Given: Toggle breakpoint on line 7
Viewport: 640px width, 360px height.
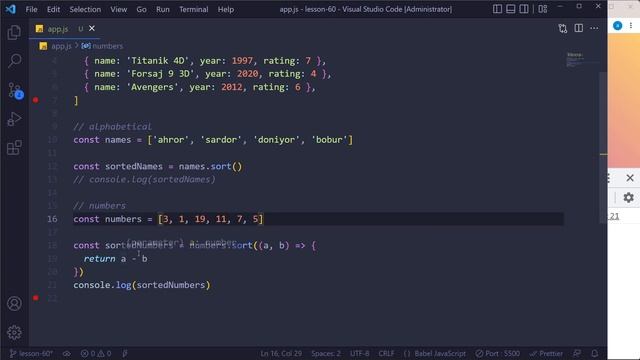Looking at the screenshot, I should click(x=36, y=100).
